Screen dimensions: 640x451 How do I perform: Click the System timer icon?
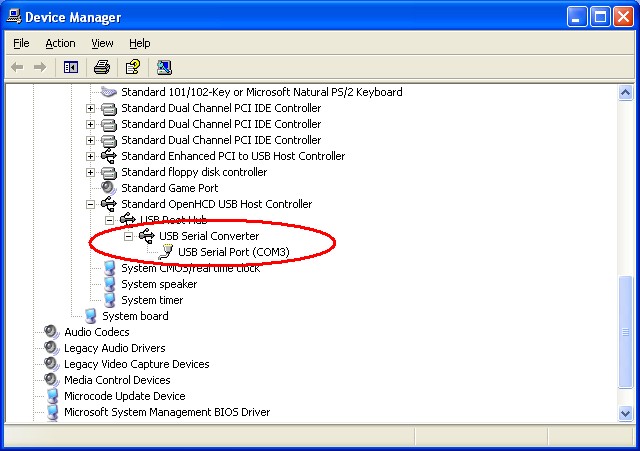click(x=109, y=300)
